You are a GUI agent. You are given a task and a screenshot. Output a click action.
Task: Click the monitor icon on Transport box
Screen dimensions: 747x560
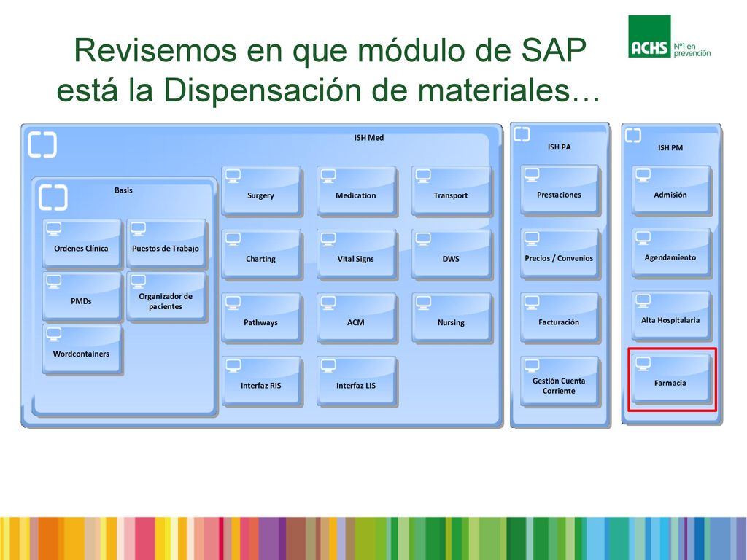point(423,176)
